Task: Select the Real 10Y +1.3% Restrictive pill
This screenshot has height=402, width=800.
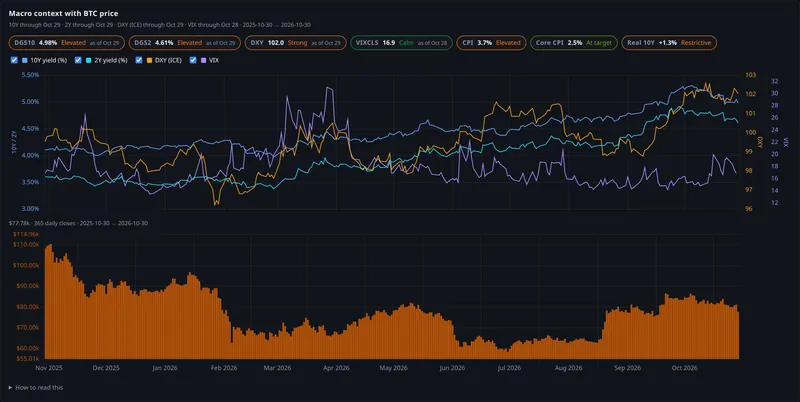Action: click(x=669, y=43)
